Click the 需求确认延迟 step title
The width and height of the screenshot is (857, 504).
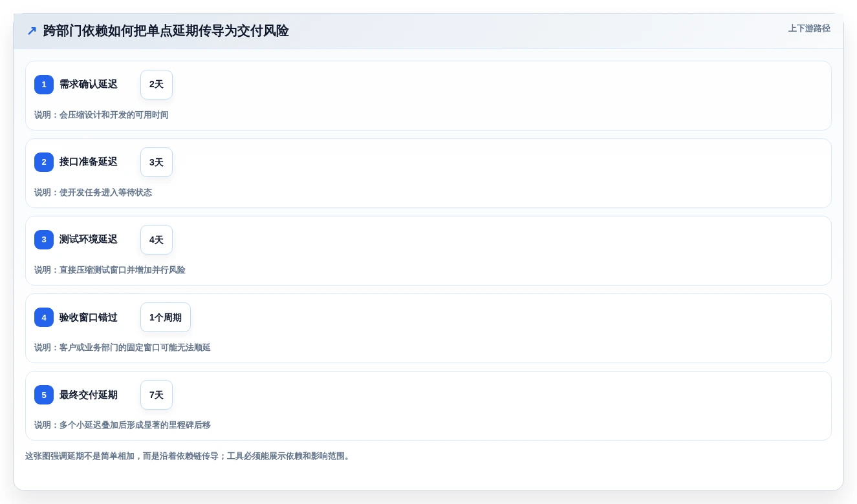click(x=89, y=85)
